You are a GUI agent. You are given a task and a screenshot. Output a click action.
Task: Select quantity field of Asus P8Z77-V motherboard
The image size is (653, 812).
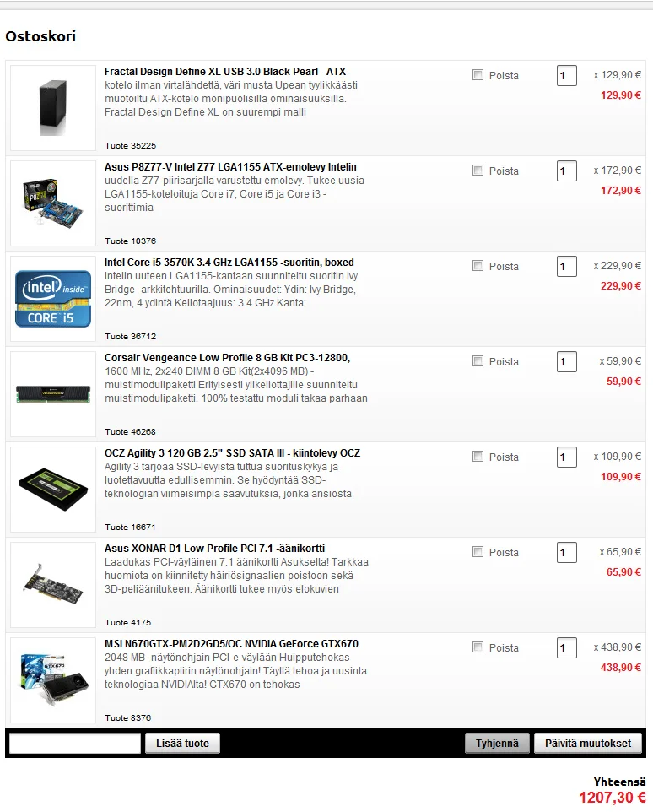(x=567, y=171)
